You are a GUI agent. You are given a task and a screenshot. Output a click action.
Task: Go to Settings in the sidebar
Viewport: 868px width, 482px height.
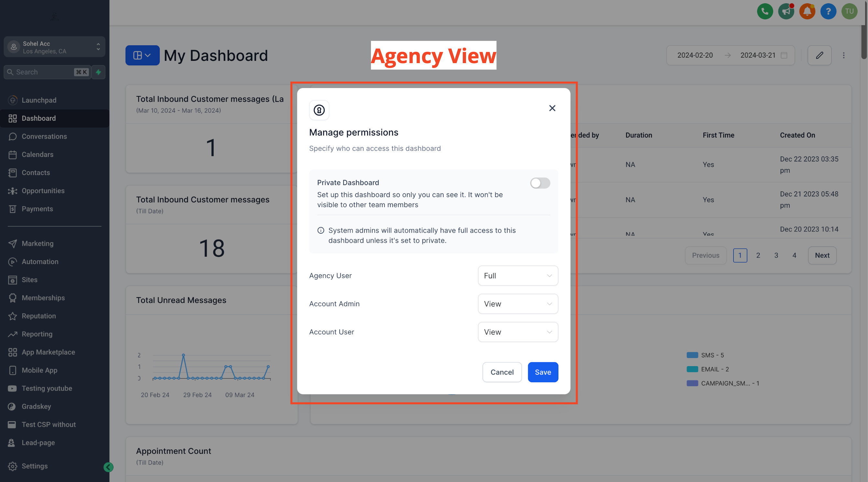tap(34, 466)
